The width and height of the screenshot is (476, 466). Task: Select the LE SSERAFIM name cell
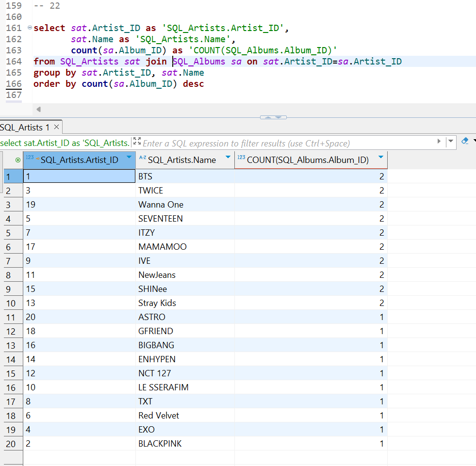(x=185, y=387)
